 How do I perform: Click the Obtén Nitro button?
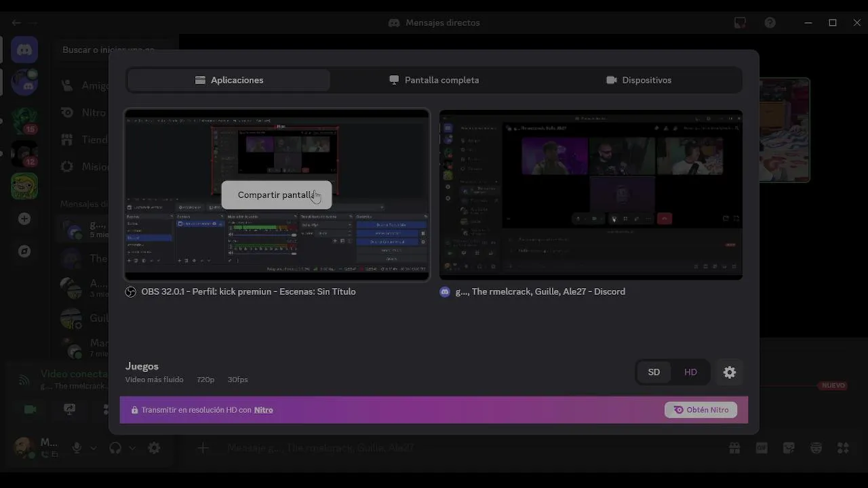(701, 410)
